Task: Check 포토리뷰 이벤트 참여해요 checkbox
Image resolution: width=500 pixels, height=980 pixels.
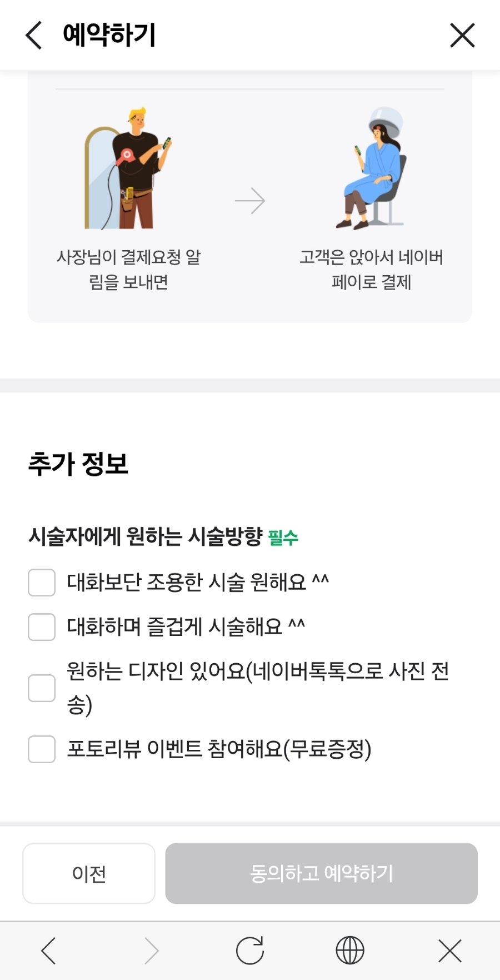Action: pos(42,749)
